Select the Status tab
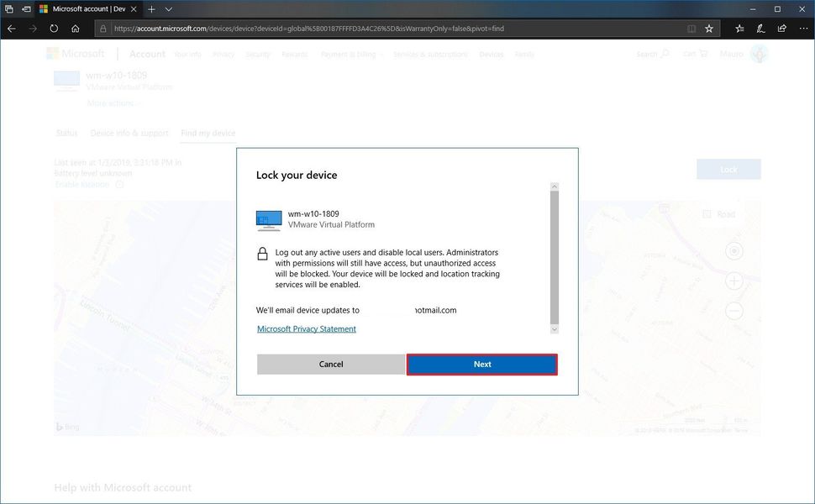 click(66, 133)
